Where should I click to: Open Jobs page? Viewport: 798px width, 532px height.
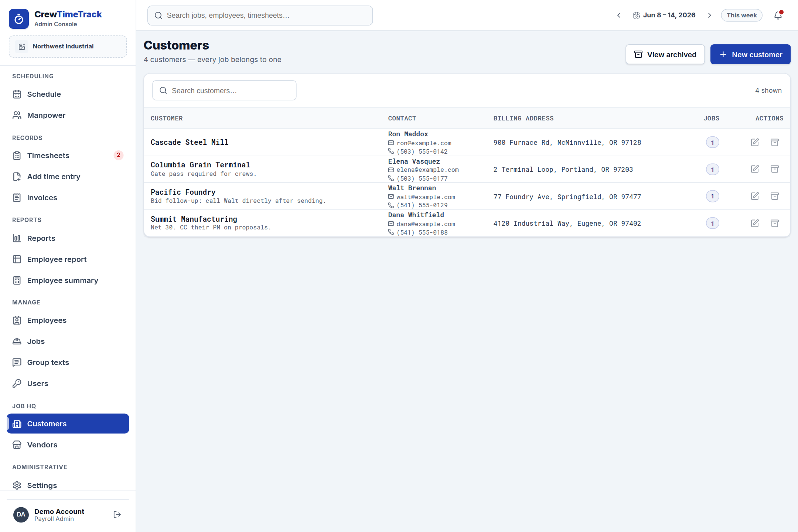68,341
